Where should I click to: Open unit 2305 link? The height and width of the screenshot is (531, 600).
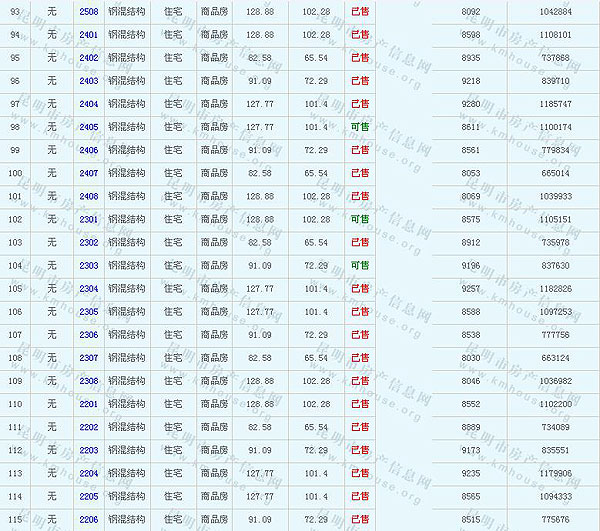tap(89, 312)
